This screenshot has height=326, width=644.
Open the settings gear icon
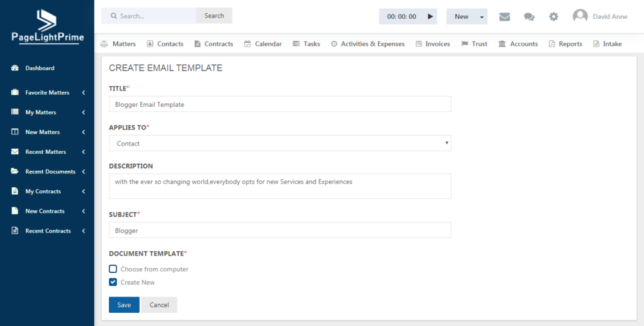pyautogui.click(x=553, y=17)
